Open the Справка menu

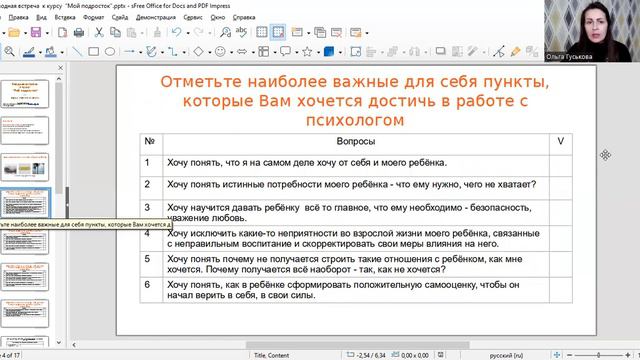(244, 17)
